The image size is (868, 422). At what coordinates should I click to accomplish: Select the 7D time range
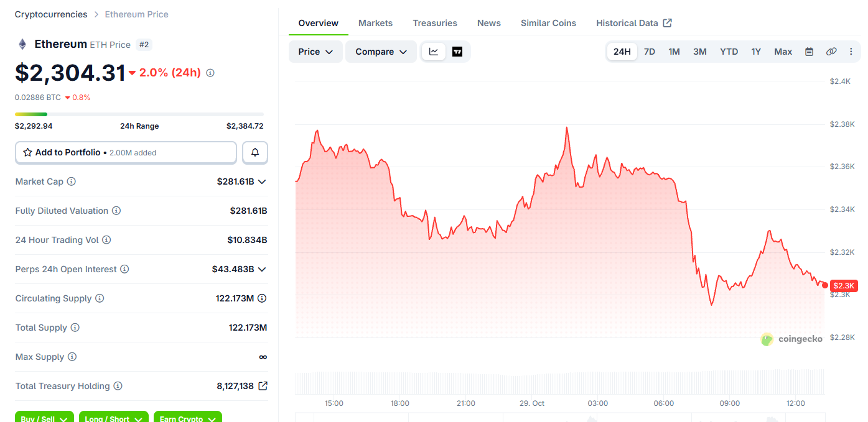[x=650, y=52]
